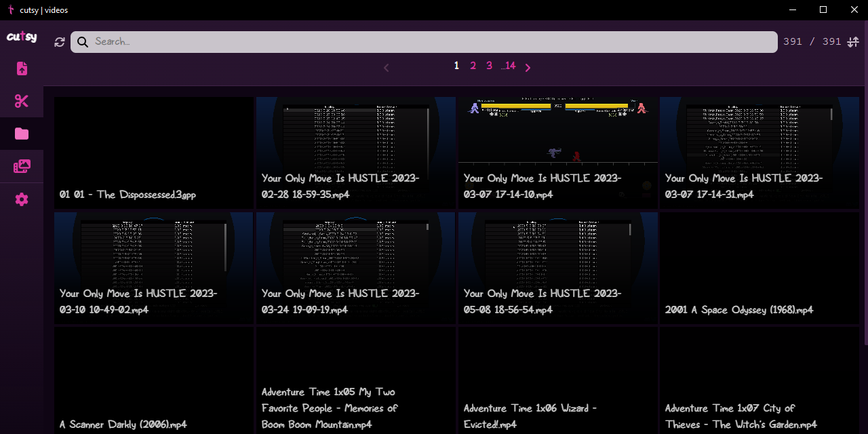Go to next page with right chevron
Screen dimensions: 868x434
[x=528, y=67]
